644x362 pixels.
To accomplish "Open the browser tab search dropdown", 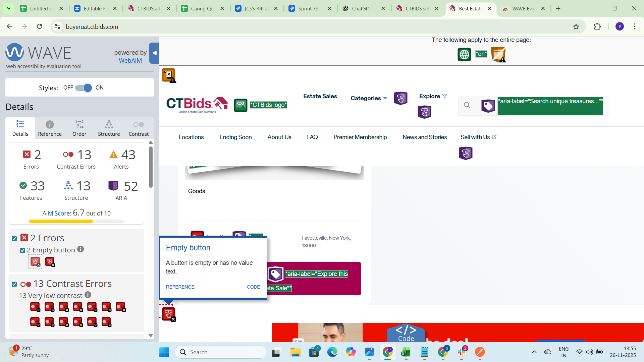I will 8,8.
